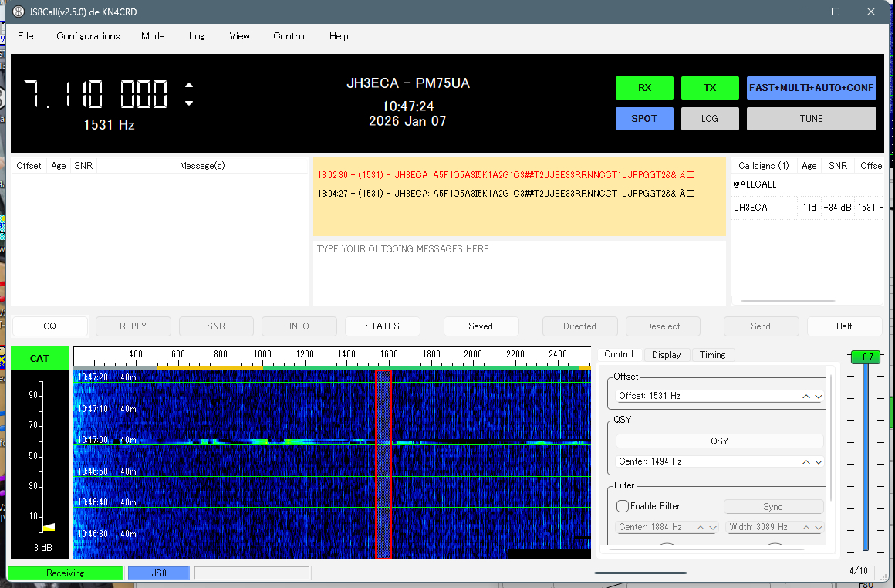Toggle the RX button
Viewport: 895px width, 588px height.
[x=644, y=88]
